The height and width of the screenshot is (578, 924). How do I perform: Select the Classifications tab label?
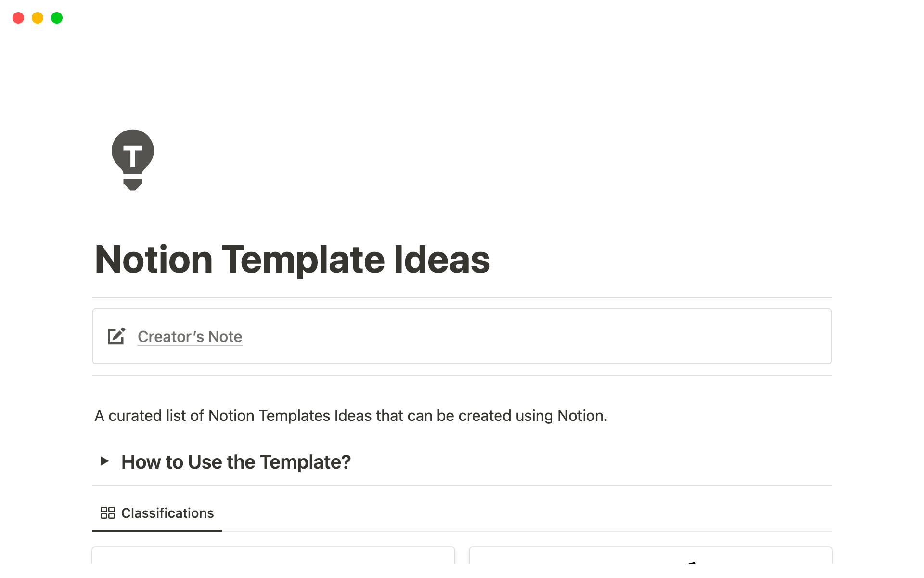[167, 513]
